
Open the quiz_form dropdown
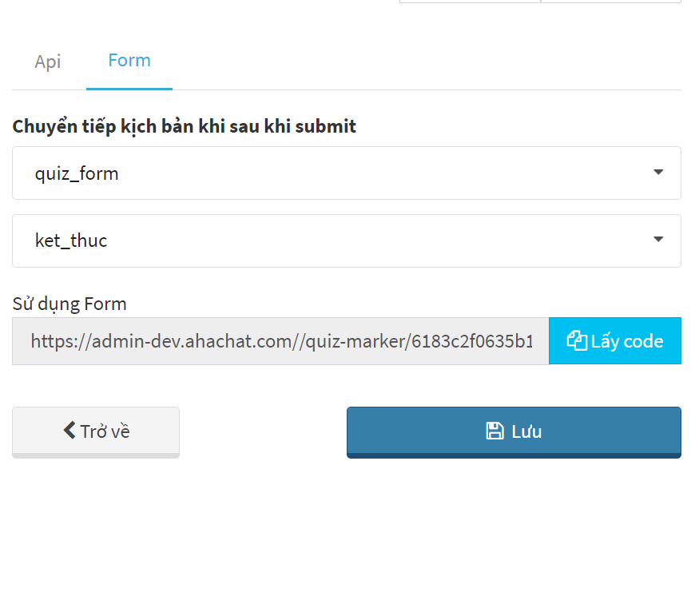[347, 173]
